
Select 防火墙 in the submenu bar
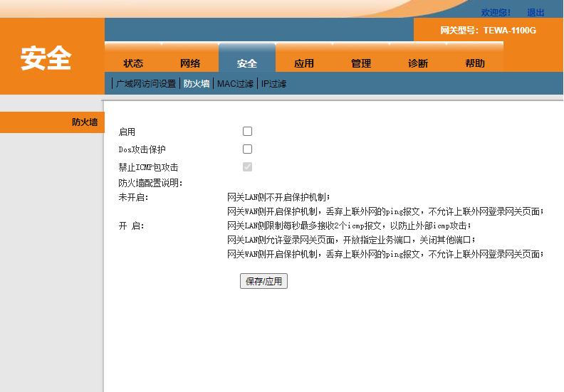[197, 84]
